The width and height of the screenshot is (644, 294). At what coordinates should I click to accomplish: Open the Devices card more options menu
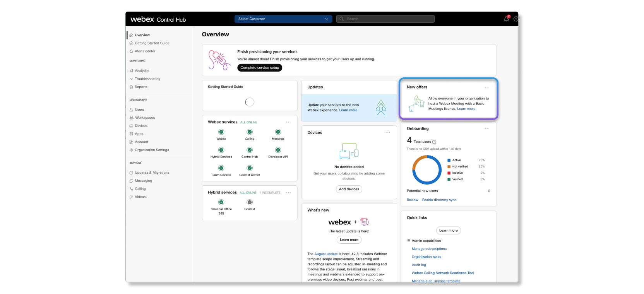tap(388, 133)
